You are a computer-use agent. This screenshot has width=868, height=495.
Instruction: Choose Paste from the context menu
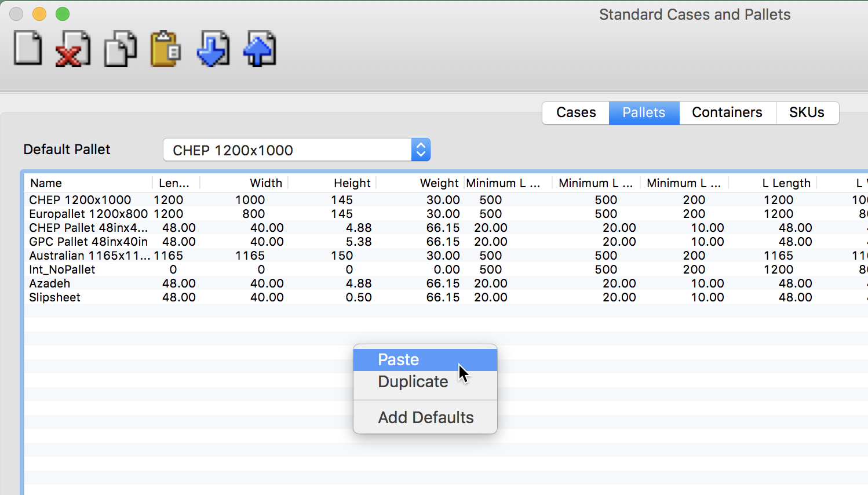point(425,359)
